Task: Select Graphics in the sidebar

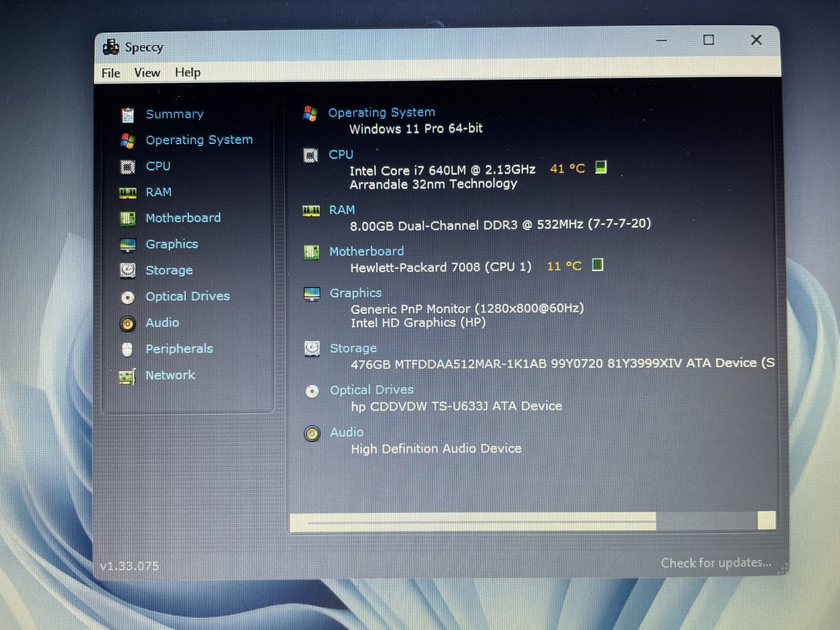Action: (x=172, y=244)
